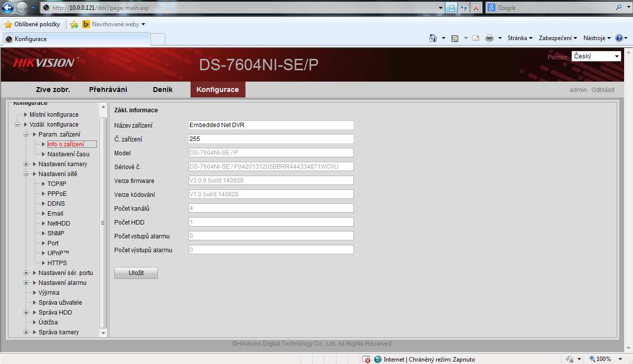The width and height of the screenshot is (633, 364).
Task: Expand the Správa kamery tree node
Action: coord(26,332)
